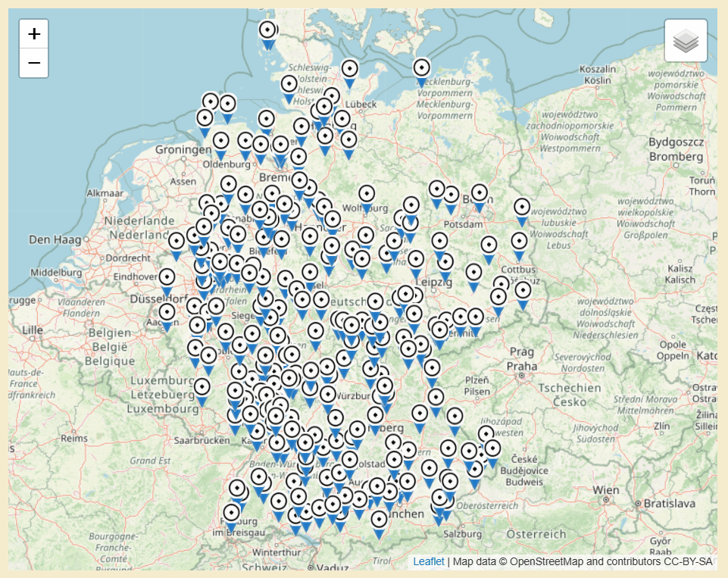Click the marker above the Lübeck label

pyautogui.click(x=350, y=74)
